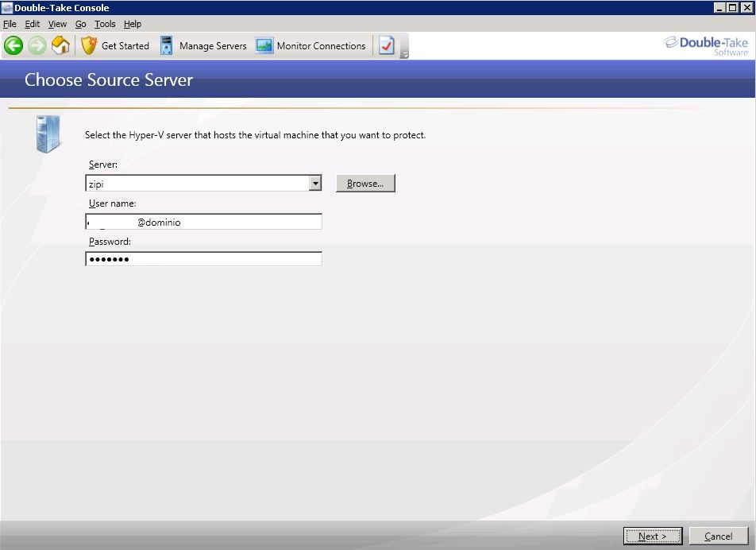756x550 pixels.
Task: Focus the User name field
Action: (203, 222)
